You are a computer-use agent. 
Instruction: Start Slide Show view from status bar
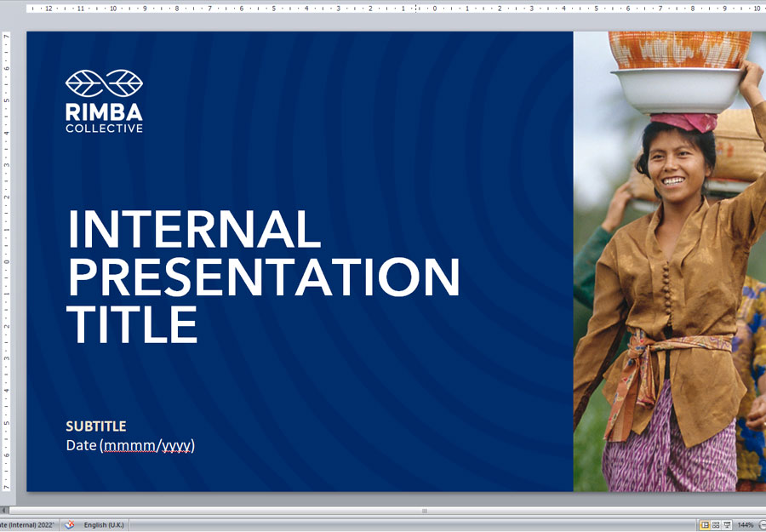[727, 524]
